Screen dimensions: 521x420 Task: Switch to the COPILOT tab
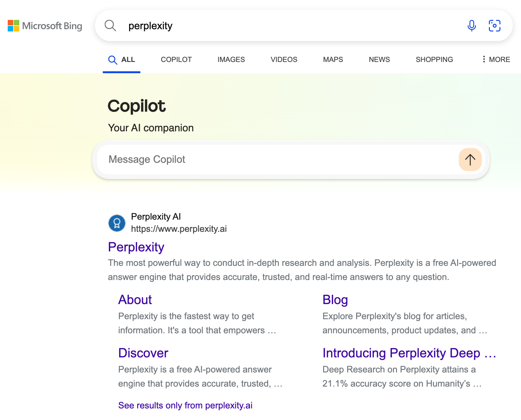[x=176, y=59]
